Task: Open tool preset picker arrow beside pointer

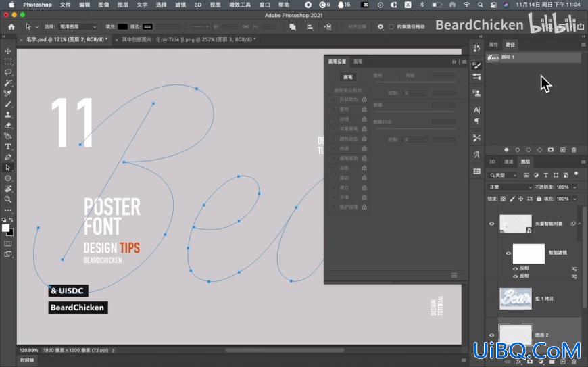Action: point(36,27)
